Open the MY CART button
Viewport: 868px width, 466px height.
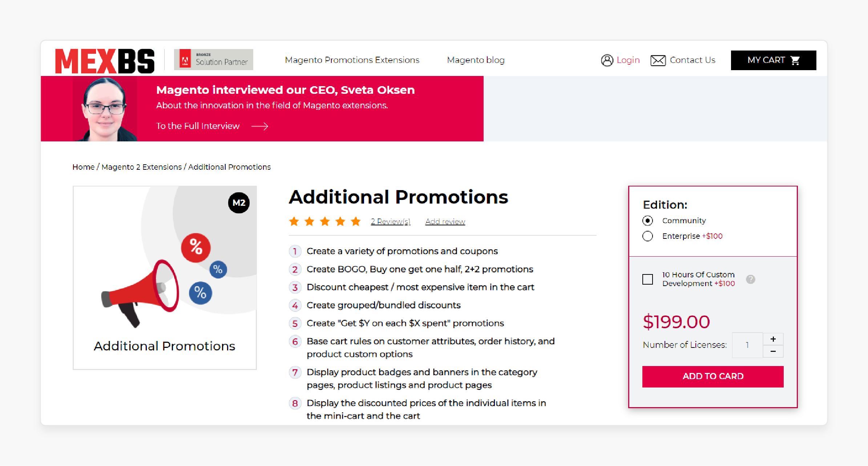[x=774, y=60]
